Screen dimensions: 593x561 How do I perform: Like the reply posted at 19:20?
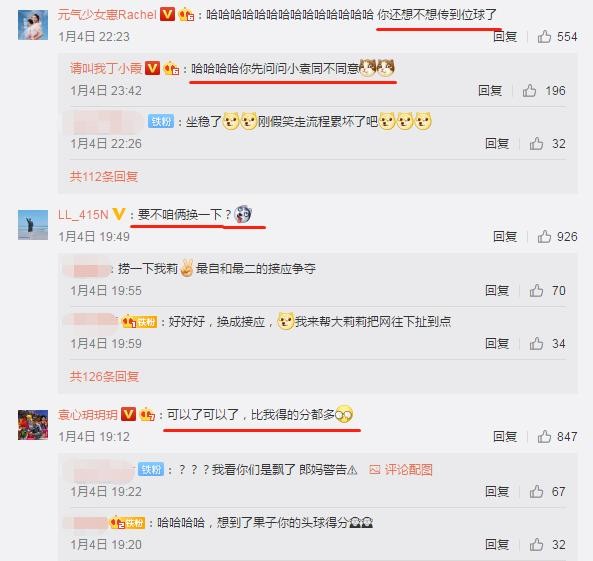click(536, 544)
